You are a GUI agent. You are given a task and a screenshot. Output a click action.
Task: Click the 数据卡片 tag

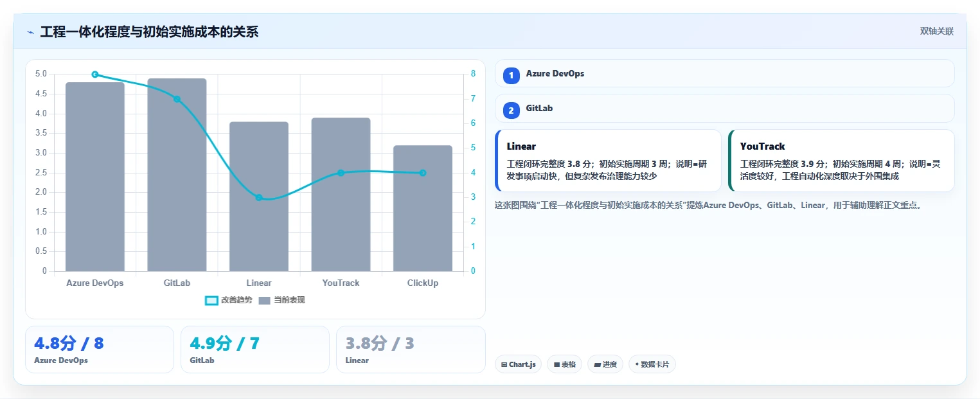pos(652,364)
